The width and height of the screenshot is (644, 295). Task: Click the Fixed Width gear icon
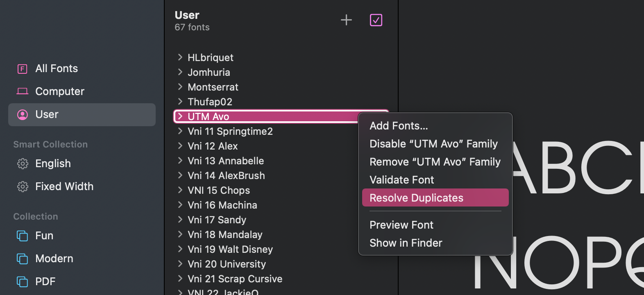click(23, 187)
